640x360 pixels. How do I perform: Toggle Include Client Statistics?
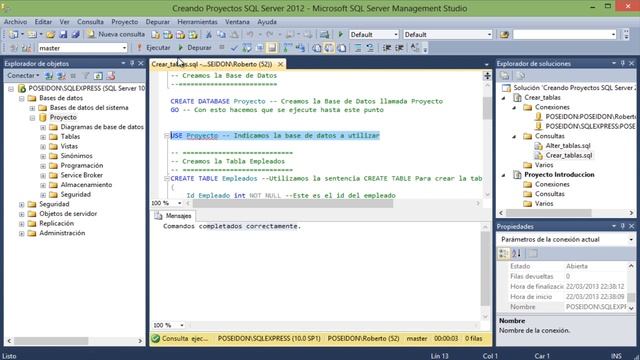click(300, 48)
